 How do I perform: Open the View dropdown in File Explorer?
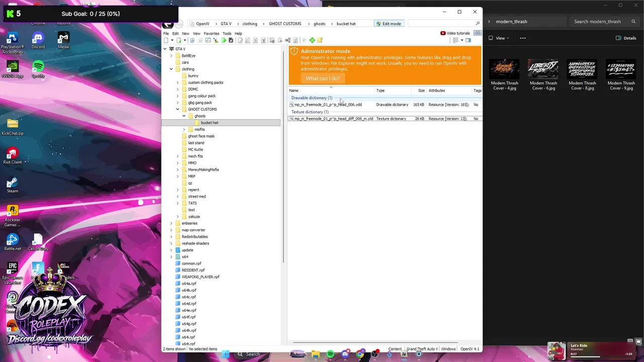tap(499, 38)
